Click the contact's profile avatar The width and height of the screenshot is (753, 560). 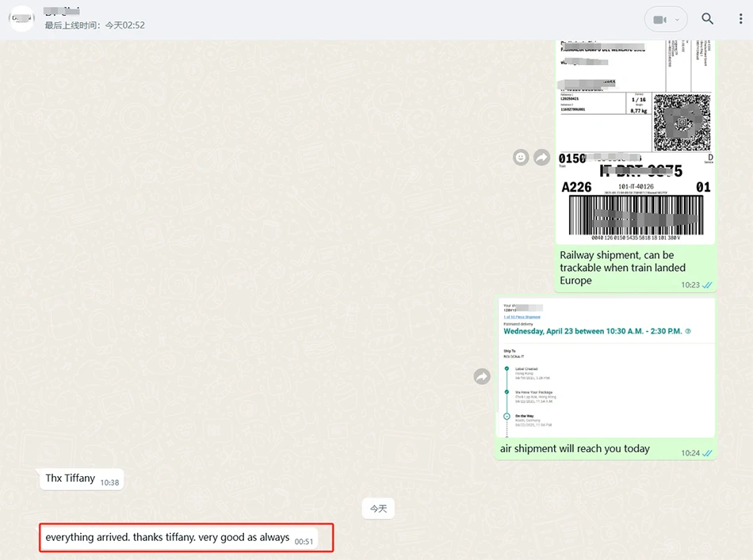coord(21,19)
